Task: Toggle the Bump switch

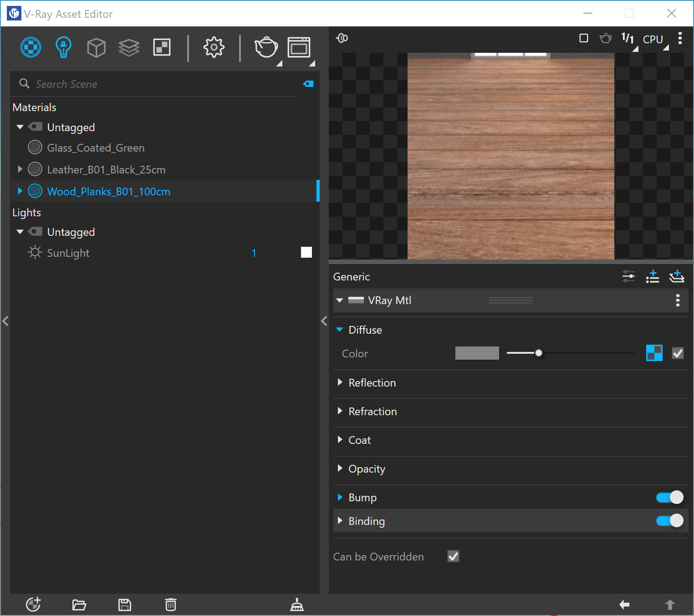Action: click(x=670, y=498)
